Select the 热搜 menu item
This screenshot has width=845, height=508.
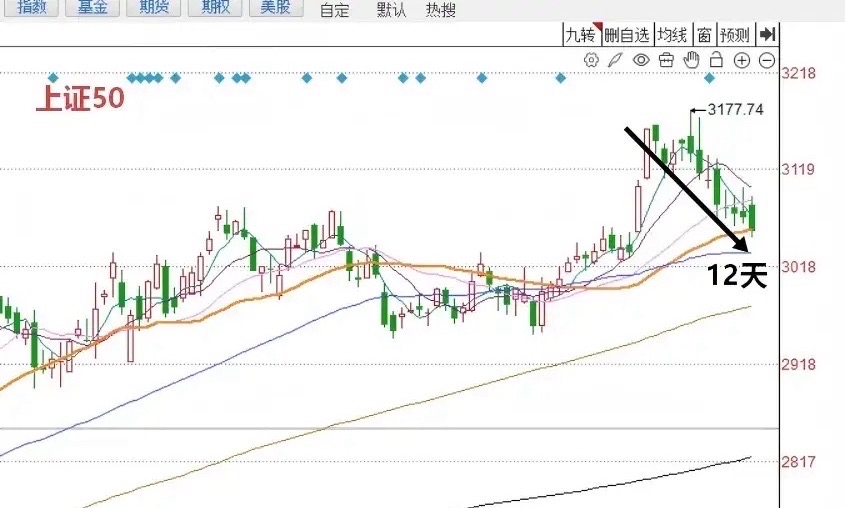[441, 10]
